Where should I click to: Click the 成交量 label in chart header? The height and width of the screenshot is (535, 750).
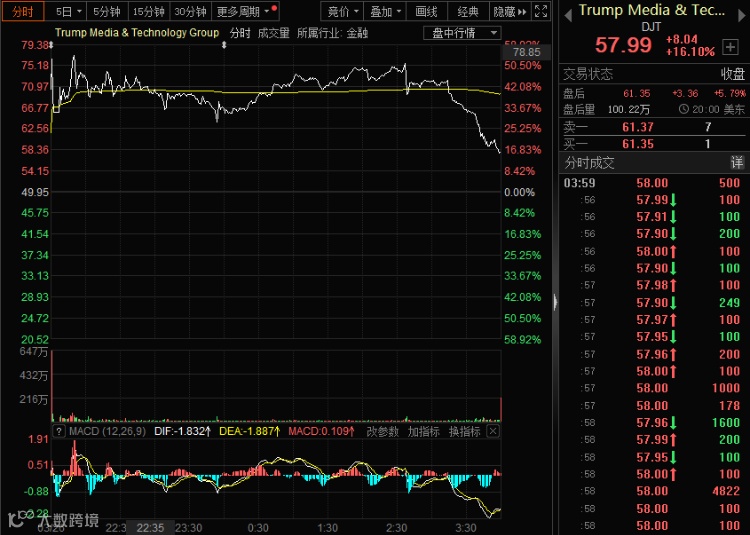[274, 33]
